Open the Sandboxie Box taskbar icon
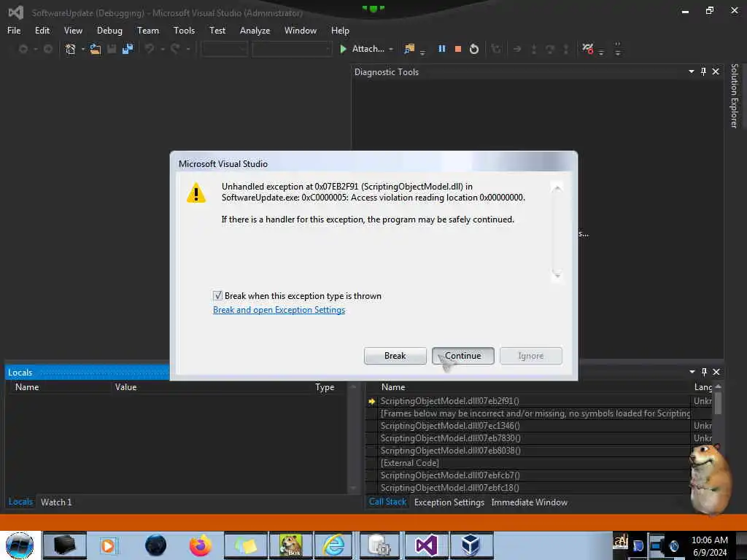 pyautogui.click(x=290, y=545)
